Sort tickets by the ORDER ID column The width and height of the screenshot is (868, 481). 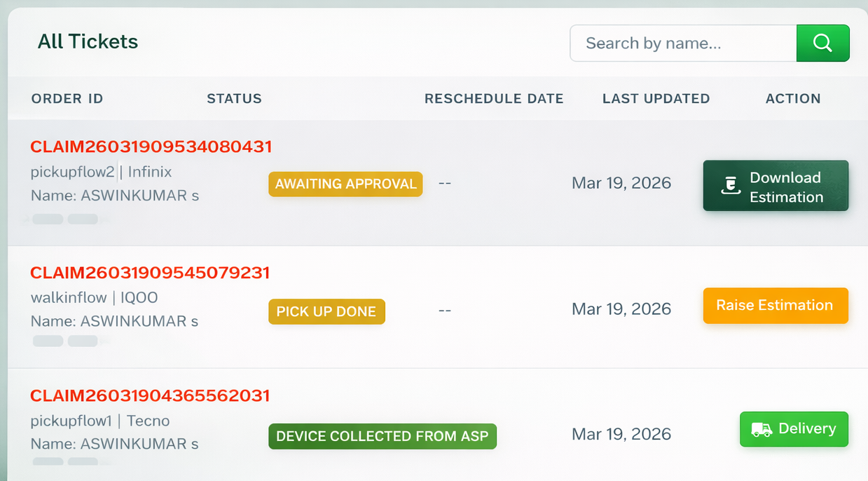pyautogui.click(x=67, y=99)
